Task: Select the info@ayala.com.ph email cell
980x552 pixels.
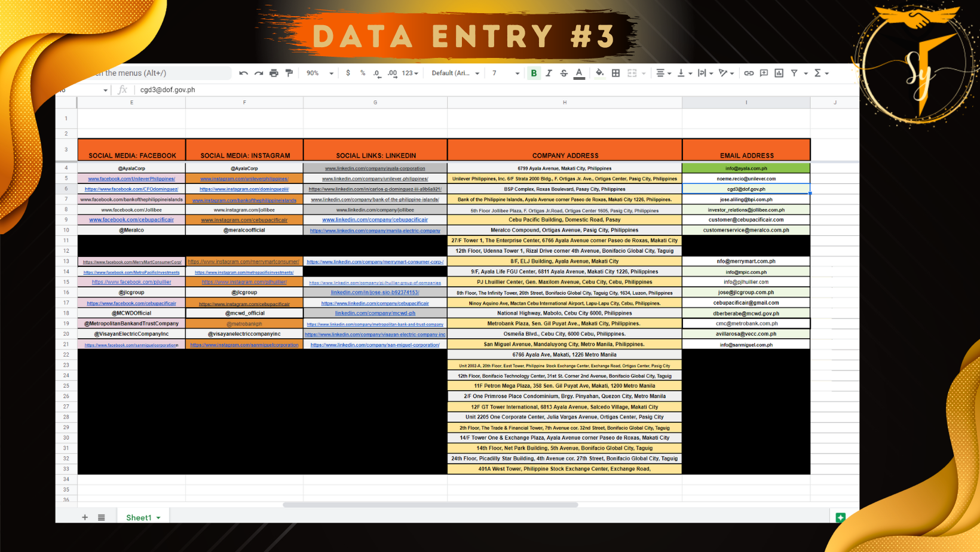Action: [746, 168]
